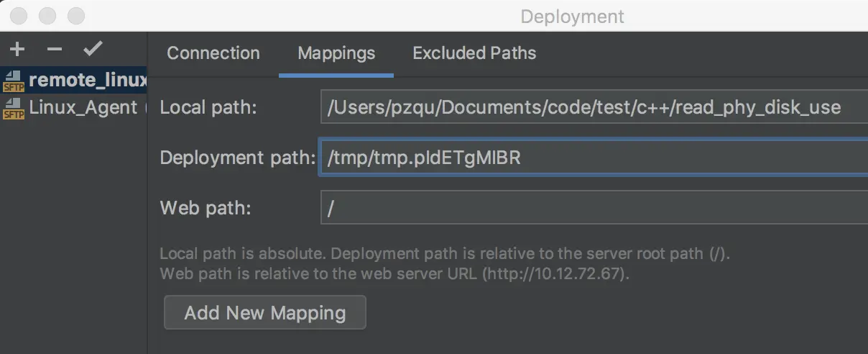Open the Mappings tab

point(336,53)
